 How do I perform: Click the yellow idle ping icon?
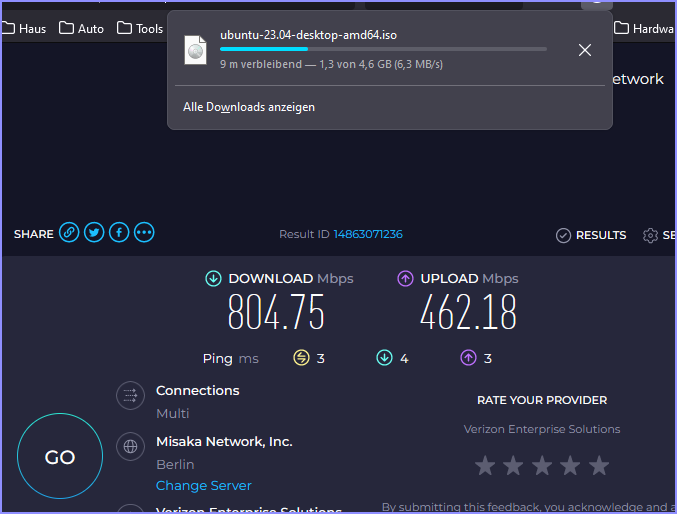tap(301, 358)
